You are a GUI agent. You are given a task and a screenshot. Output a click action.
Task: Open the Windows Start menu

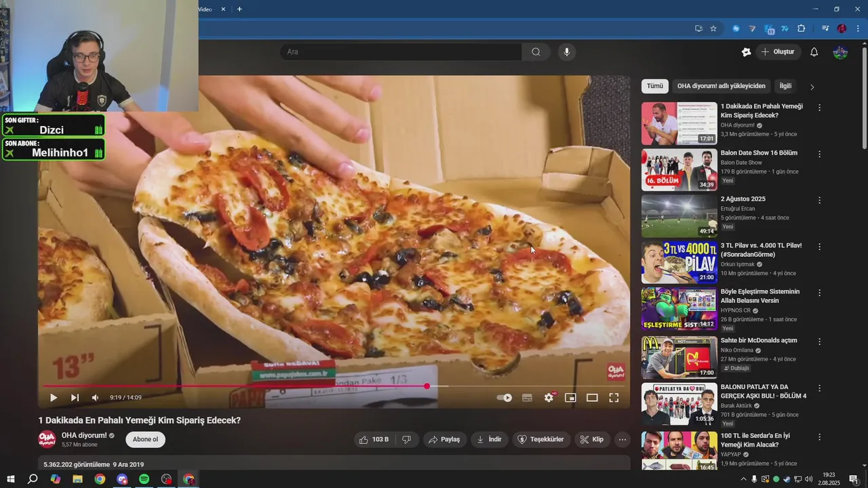(11, 479)
